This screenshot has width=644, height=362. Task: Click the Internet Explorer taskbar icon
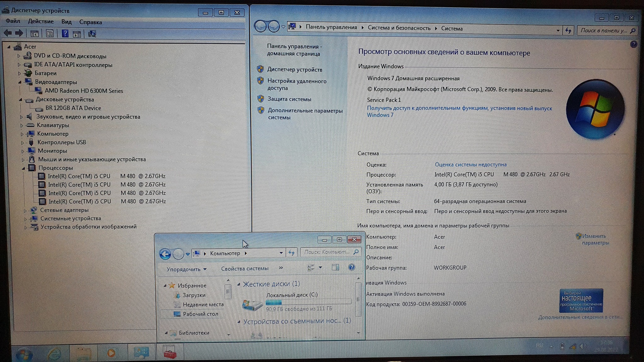point(54,354)
